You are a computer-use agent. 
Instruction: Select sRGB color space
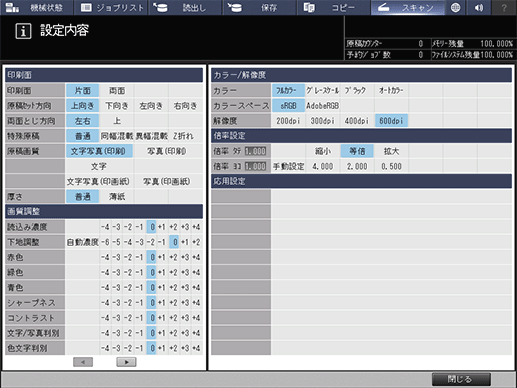coord(288,106)
